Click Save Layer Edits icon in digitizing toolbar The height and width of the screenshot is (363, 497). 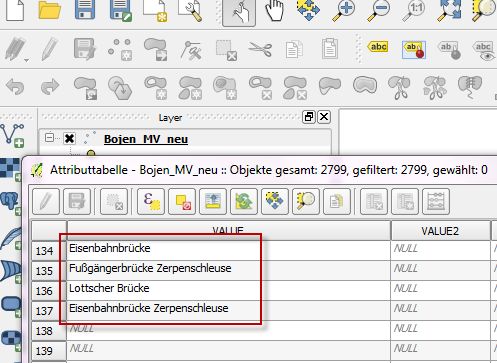point(85,49)
